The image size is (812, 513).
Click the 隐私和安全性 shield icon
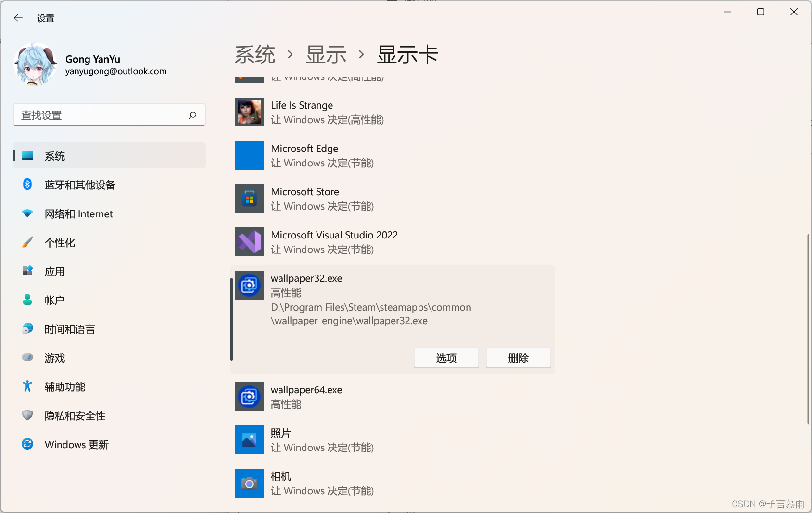click(27, 415)
